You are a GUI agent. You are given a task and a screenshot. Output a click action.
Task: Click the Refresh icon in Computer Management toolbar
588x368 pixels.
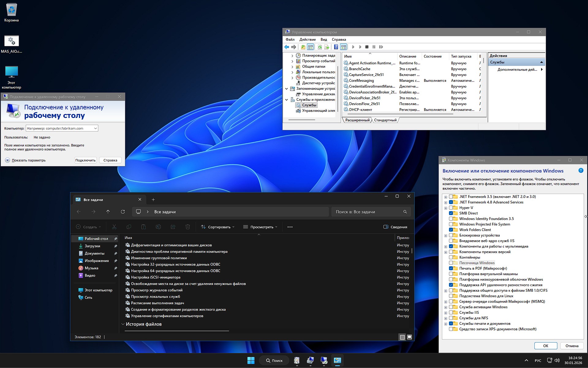point(320,47)
